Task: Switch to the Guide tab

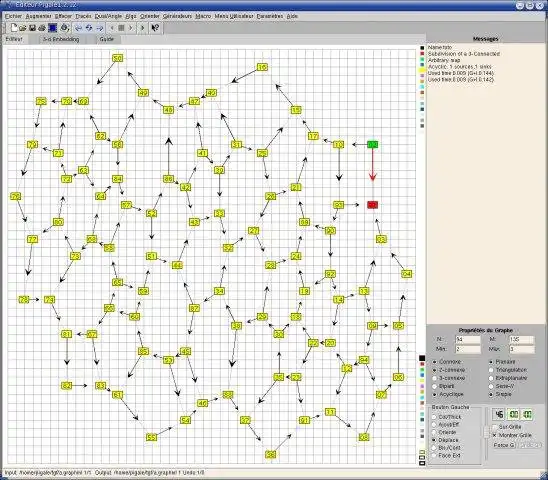Action: point(107,39)
